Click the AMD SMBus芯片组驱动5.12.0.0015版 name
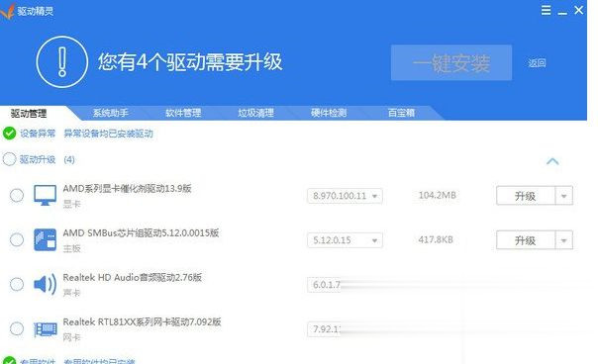Screen dimensions: 598x364 click(141, 232)
